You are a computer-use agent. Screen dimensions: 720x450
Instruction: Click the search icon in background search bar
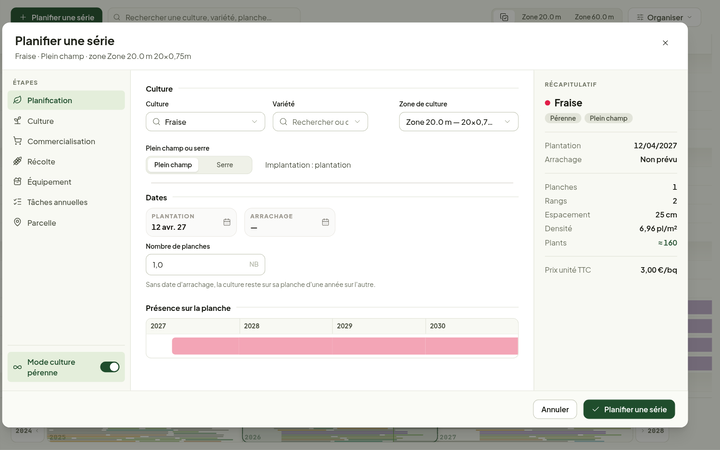117,17
